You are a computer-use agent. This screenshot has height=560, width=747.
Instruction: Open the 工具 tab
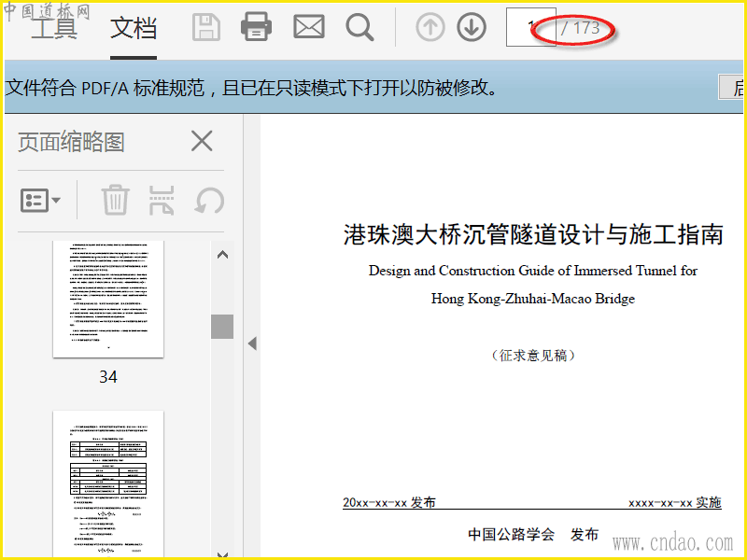click(x=53, y=28)
